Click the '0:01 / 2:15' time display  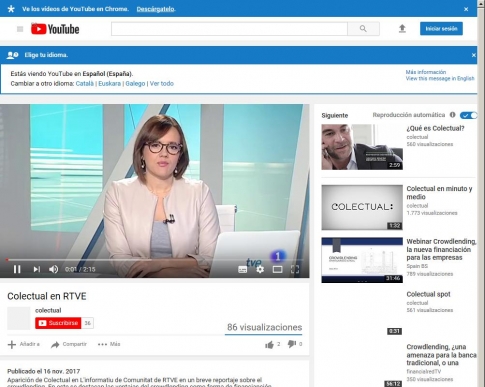[x=80, y=269]
